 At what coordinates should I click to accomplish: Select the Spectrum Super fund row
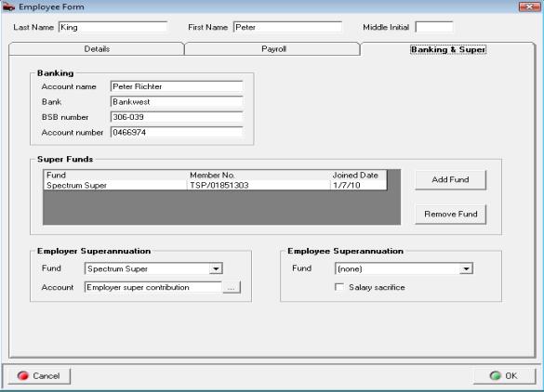215,186
